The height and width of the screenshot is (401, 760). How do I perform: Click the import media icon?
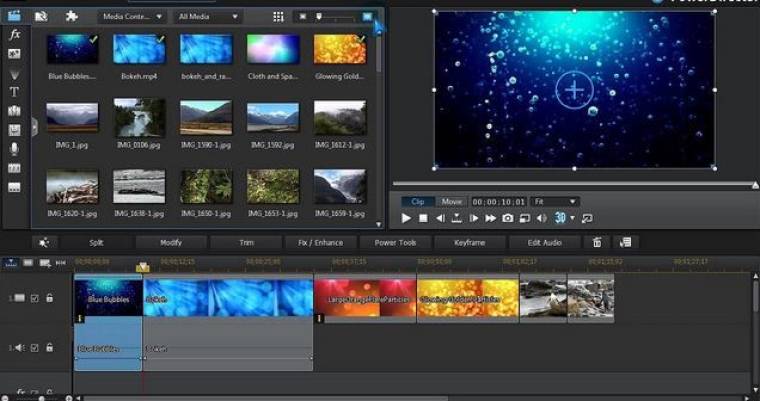click(41, 16)
